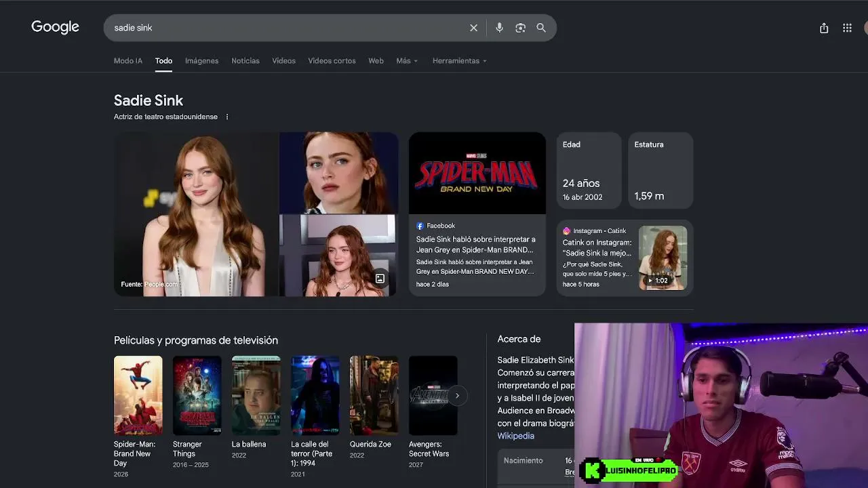This screenshot has height=488, width=868.
Task: Open Spider-Man: Brand New Day poster
Action: [x=138, y=395]
